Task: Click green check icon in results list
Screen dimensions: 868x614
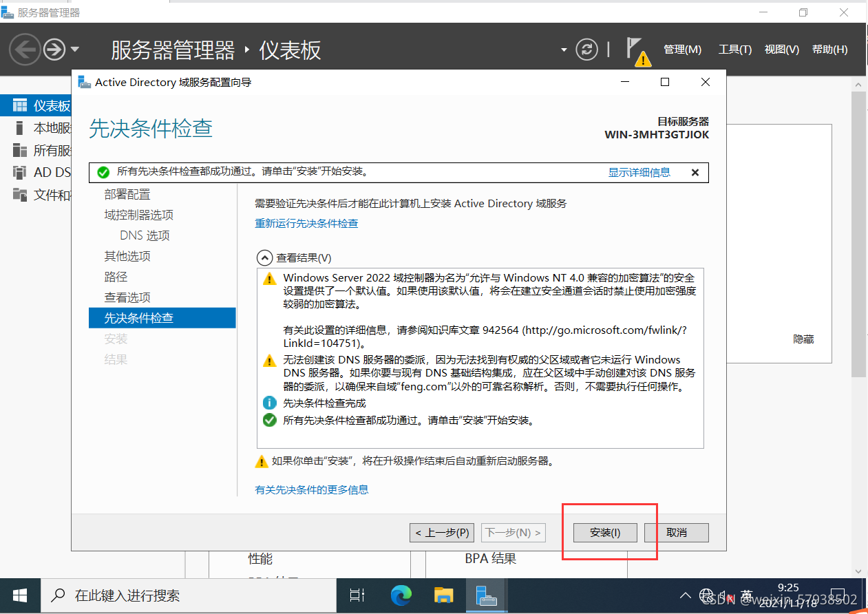Action: pos(270,420)
